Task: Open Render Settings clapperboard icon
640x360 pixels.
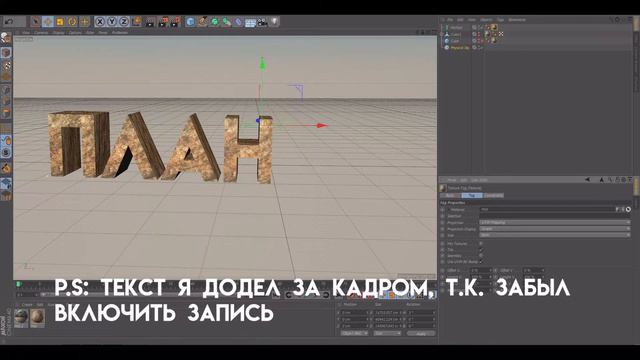Action: pyautogui.click(x=176, y=22)
